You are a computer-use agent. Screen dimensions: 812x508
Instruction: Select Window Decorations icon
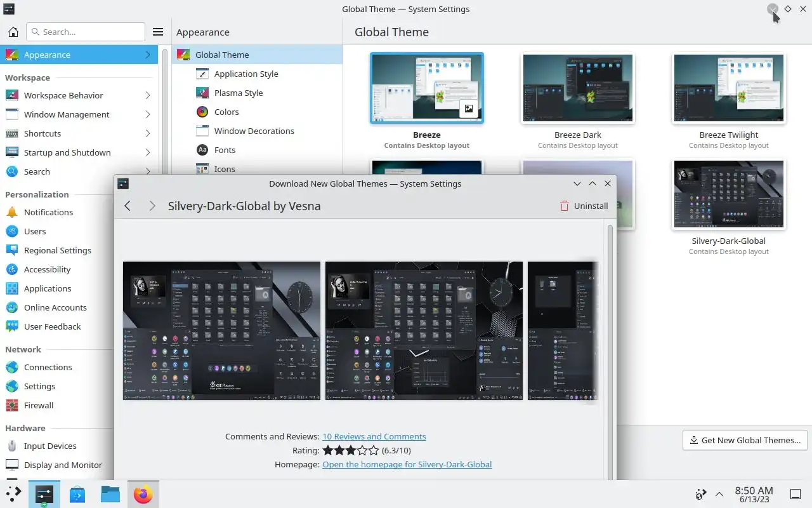[202, 131]
